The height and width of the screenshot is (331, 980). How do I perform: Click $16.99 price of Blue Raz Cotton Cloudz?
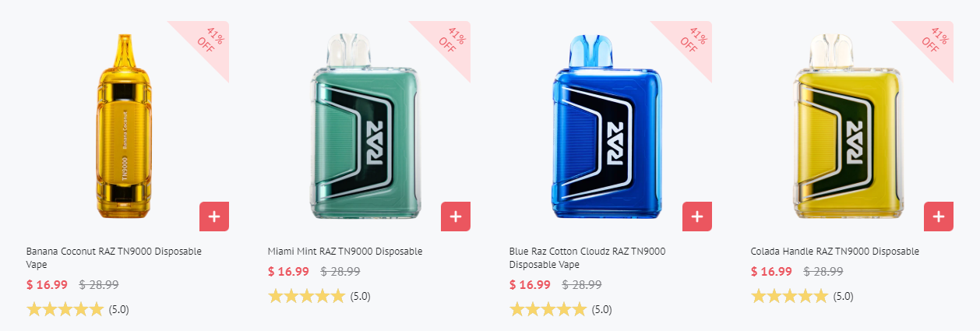[530, 285]
